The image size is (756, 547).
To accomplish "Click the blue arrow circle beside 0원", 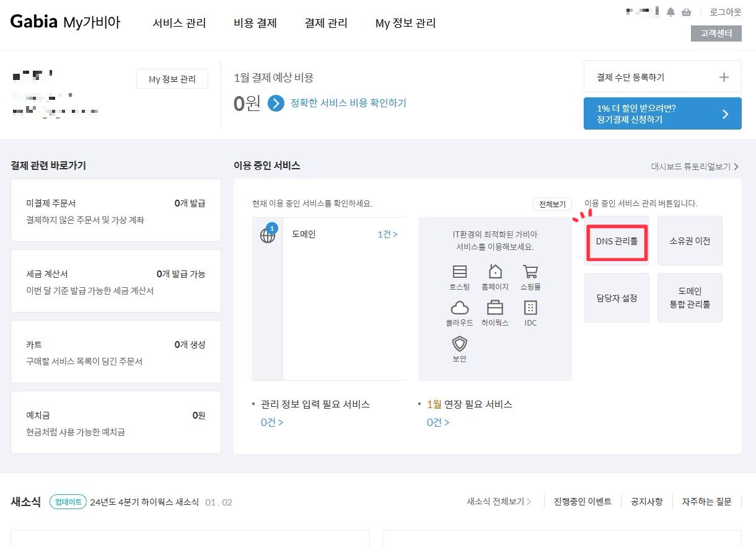I will click(276, 103).
